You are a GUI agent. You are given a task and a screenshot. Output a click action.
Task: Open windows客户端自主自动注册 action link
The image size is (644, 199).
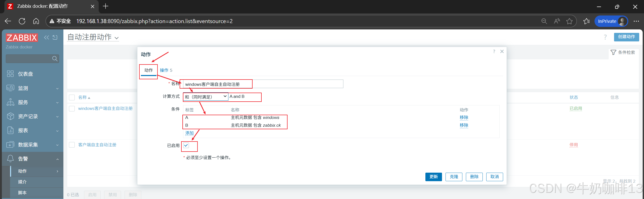point(105,108)
